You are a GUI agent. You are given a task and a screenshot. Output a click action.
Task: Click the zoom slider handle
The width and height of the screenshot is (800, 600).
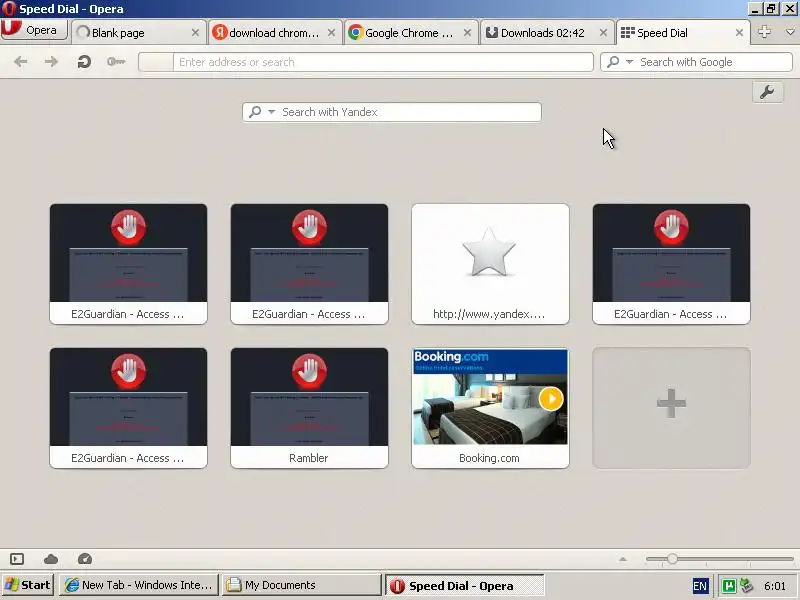point(672,559)
